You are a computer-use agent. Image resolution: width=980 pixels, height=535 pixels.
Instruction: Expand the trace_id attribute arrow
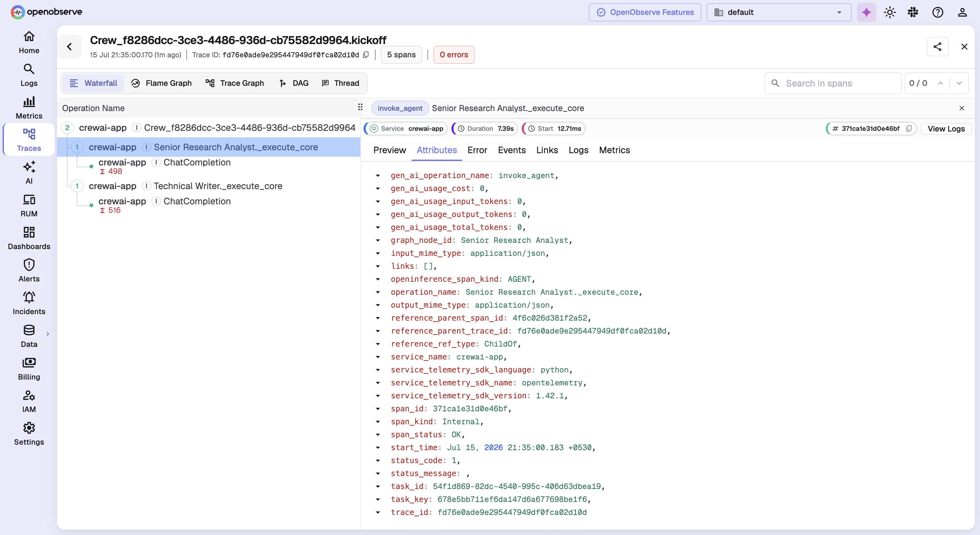[378, 512]
